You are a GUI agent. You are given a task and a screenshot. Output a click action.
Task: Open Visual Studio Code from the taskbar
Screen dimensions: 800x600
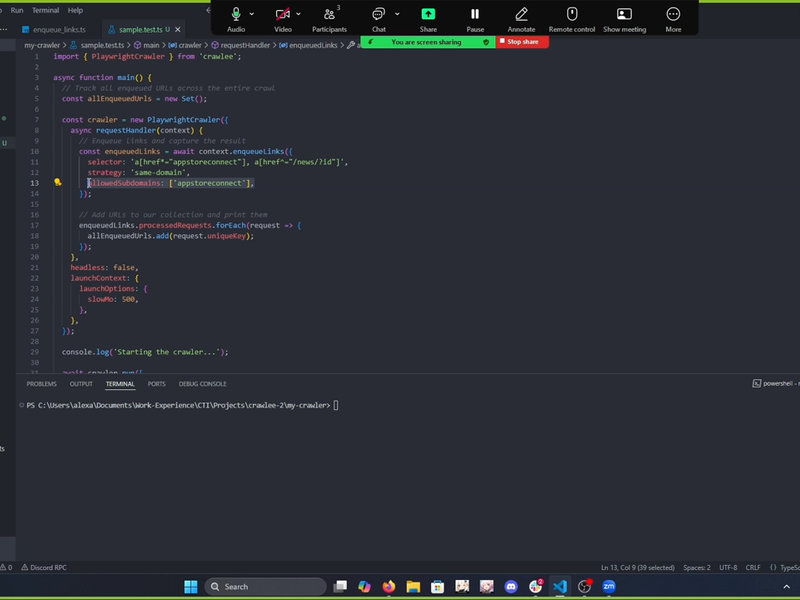click(x=559, y=586)
